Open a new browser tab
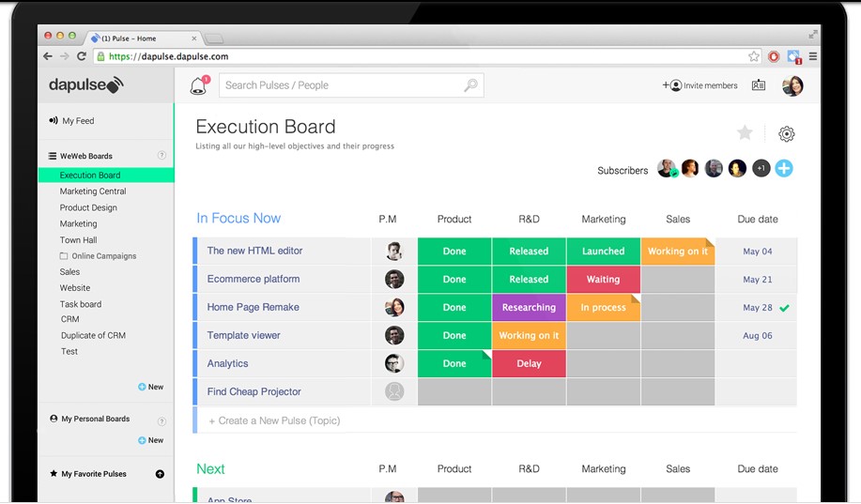This screenshot has width=861, height=504. click(213, 39)
